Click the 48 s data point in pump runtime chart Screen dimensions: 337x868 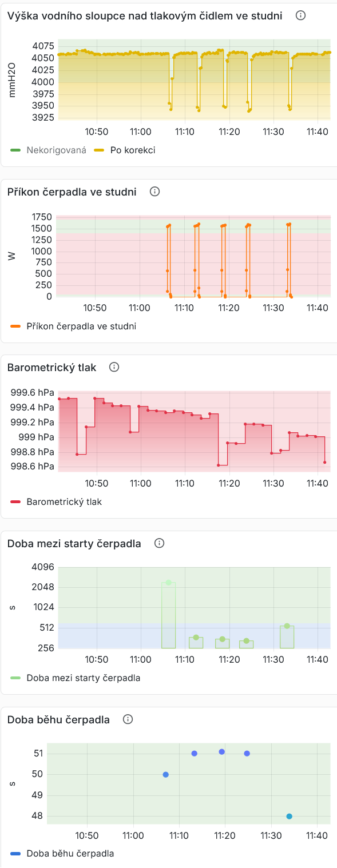290,817
